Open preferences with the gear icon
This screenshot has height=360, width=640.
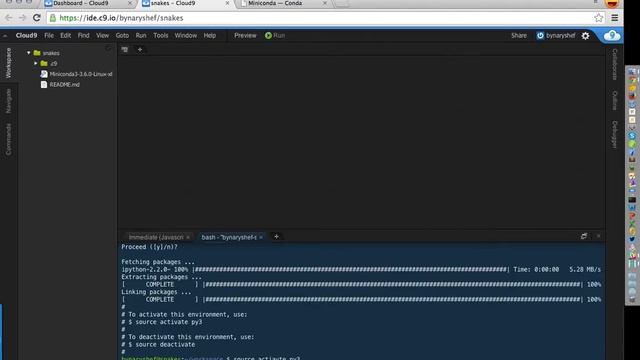585,36
